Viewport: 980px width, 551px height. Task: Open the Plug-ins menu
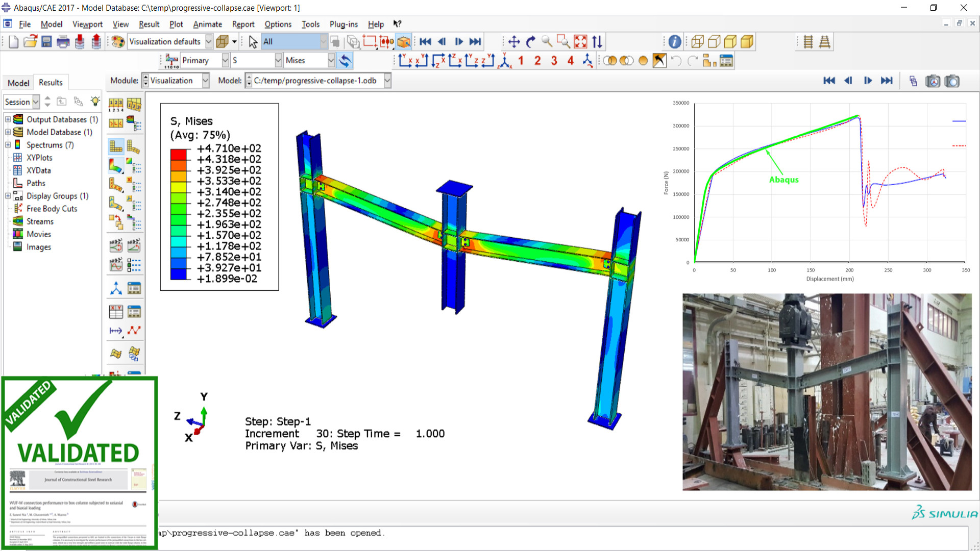344,24
